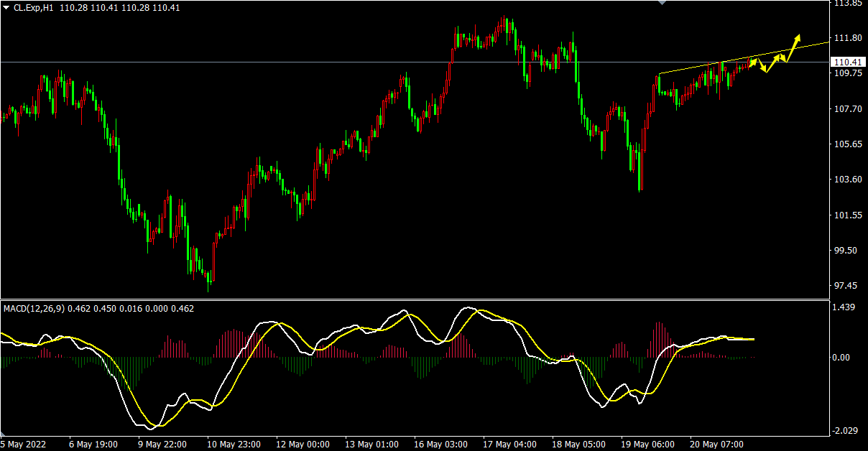Select the final upward yellow arrow
This screenshot has width=868, height=451.
tap(793, 45)
